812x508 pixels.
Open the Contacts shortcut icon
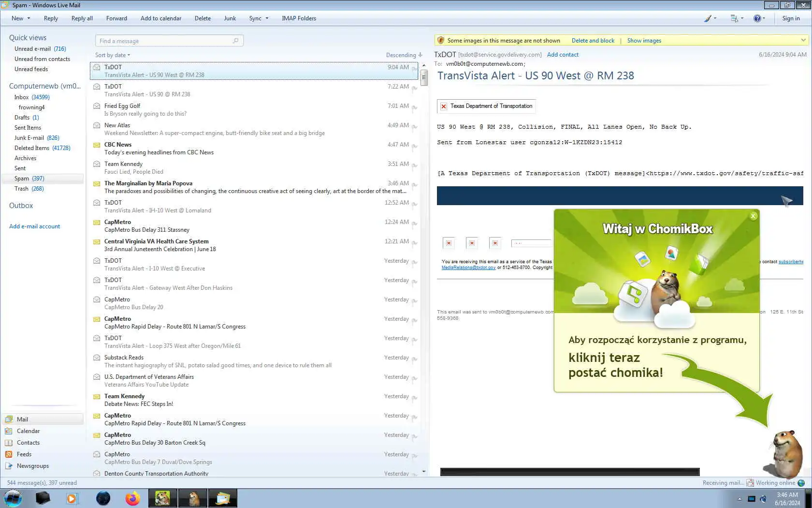click(x=9, y=443)
